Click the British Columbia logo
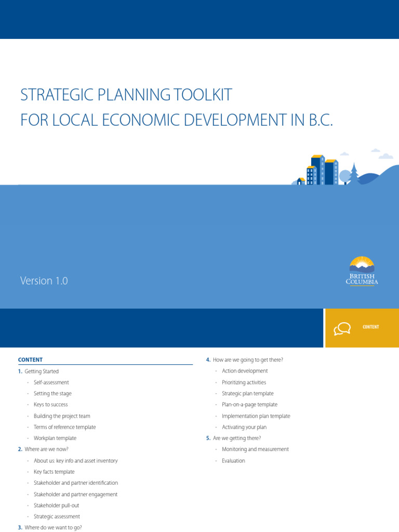 (x=362, y=271)
